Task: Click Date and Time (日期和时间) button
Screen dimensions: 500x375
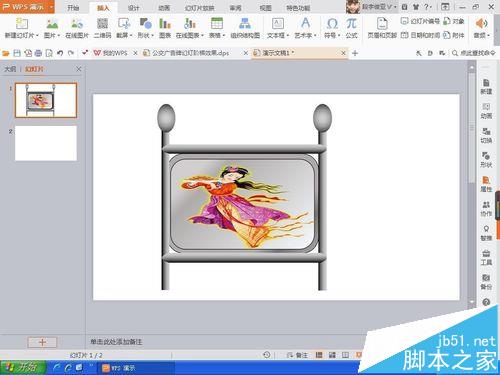Action: point(420,35)
